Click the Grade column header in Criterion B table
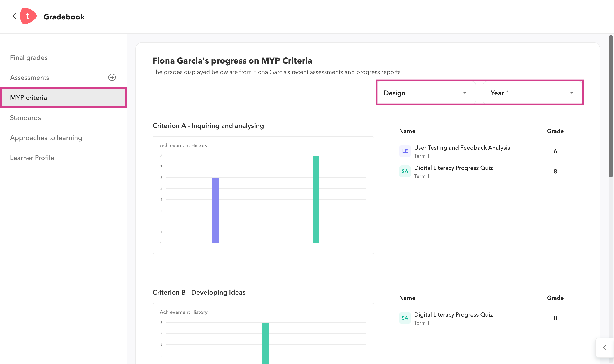This screenshot has width=614, height=364. [555, 298]
